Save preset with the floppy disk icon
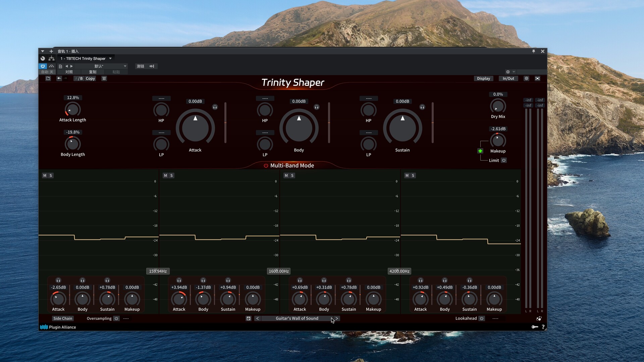Image resolution: width=644 pixels, height=362 pixels. (249, 318)
